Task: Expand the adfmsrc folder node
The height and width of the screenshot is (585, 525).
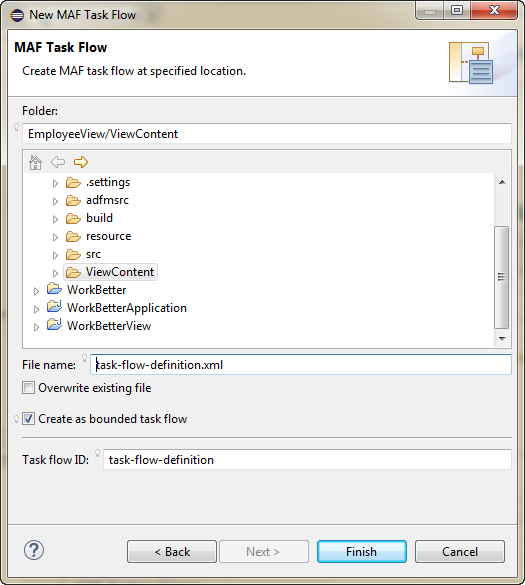Action: tap(55, 201)
